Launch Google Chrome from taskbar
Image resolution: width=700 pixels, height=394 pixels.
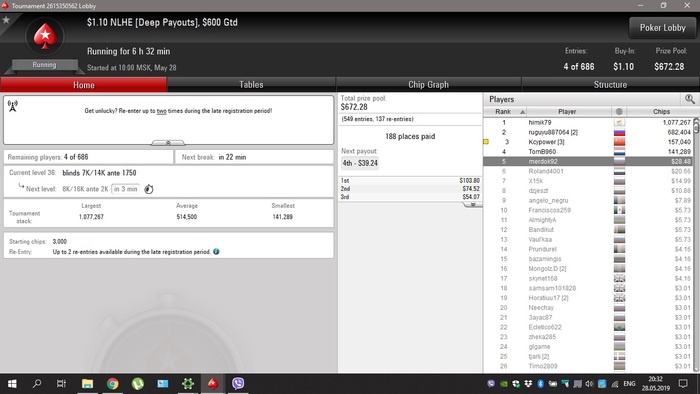[x=112, y=384]
